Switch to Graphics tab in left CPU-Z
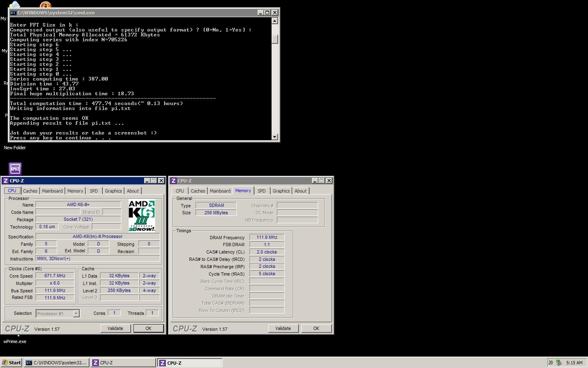Screen dimensions: 588x368 (x=114, y=191)
